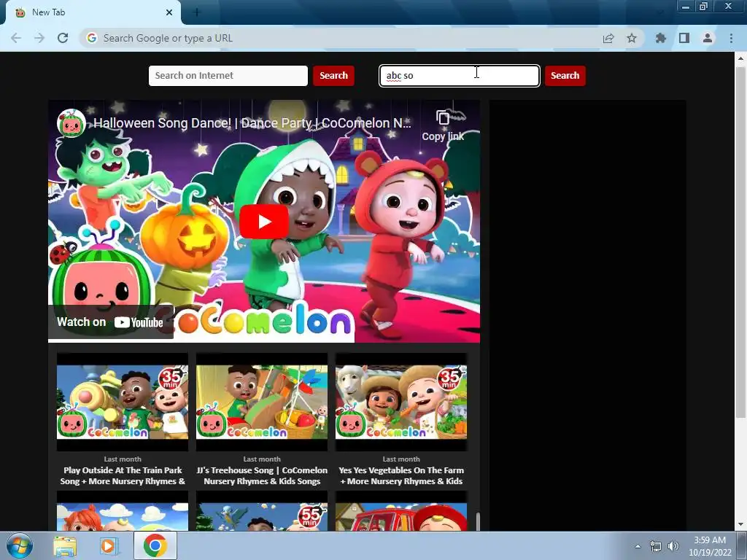Screen dimensions: 747x560
Task: Click the page vertical scrollbar thumb
Action: [740, 243]
